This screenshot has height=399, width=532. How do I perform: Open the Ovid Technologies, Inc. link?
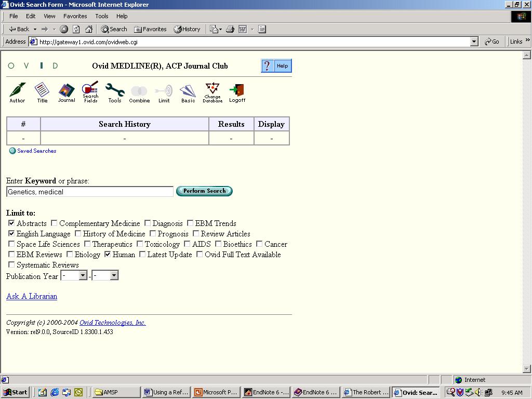113,322
